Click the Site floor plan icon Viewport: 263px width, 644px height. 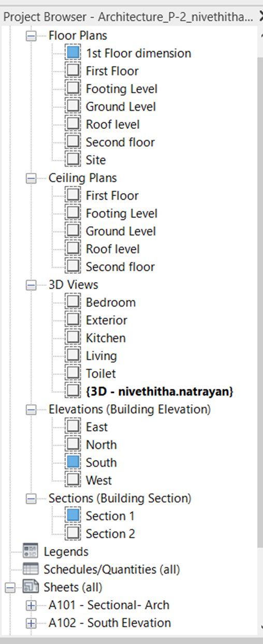coord(73,160)
